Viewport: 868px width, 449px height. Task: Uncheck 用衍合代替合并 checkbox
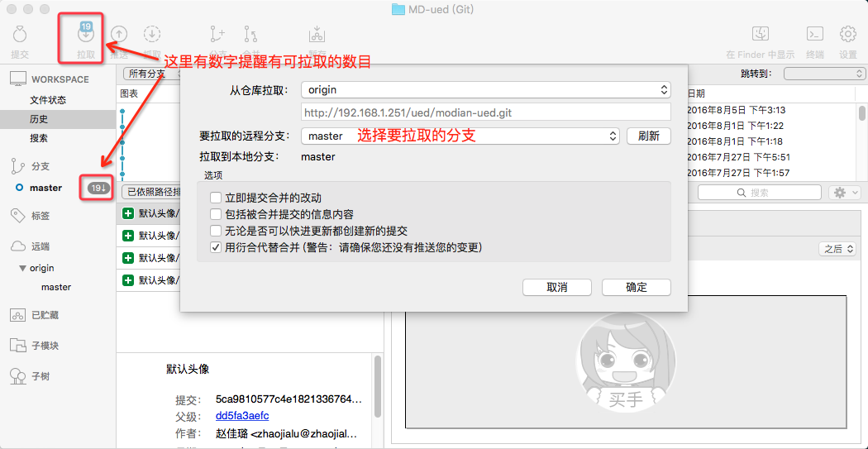coord(215,248)
